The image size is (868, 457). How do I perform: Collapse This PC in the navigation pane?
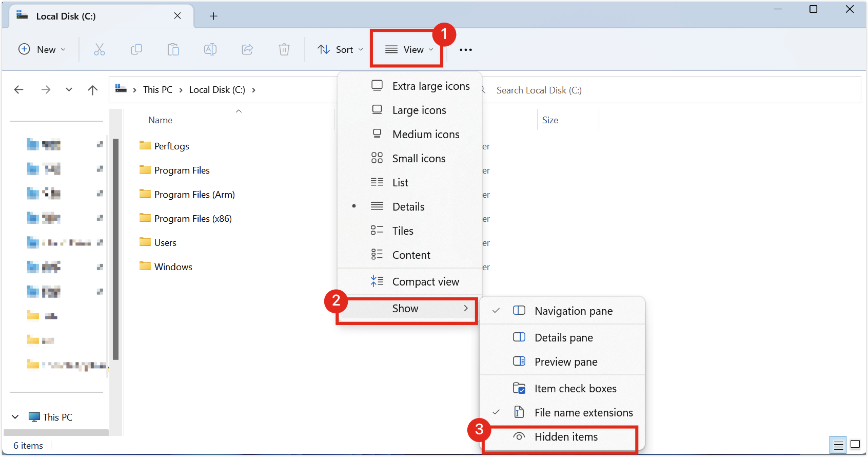(15, 417)
